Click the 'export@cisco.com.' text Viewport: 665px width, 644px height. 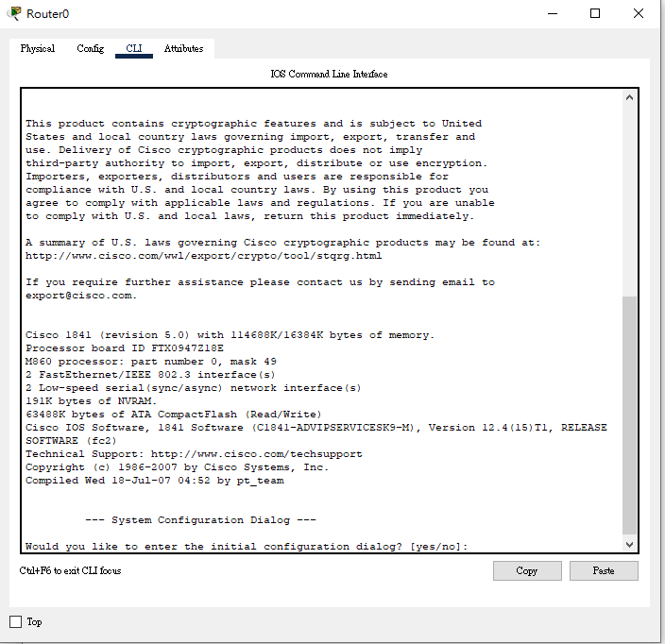pos(81,296)
